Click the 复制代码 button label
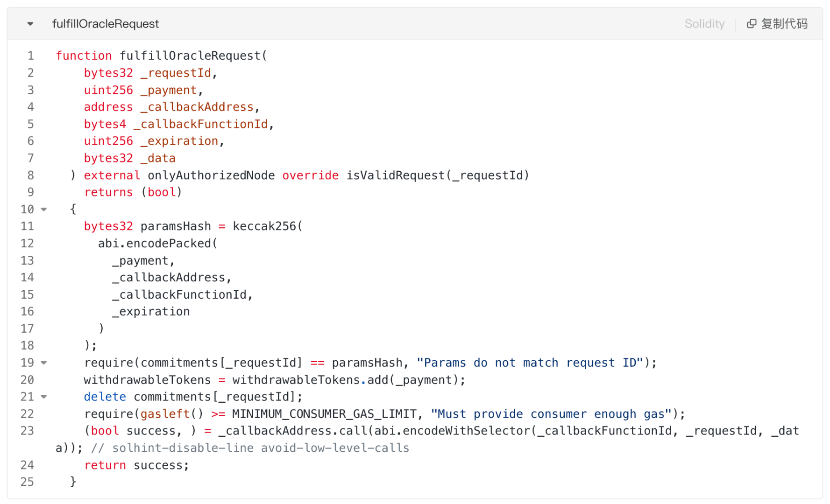 [x=784, y=24]
